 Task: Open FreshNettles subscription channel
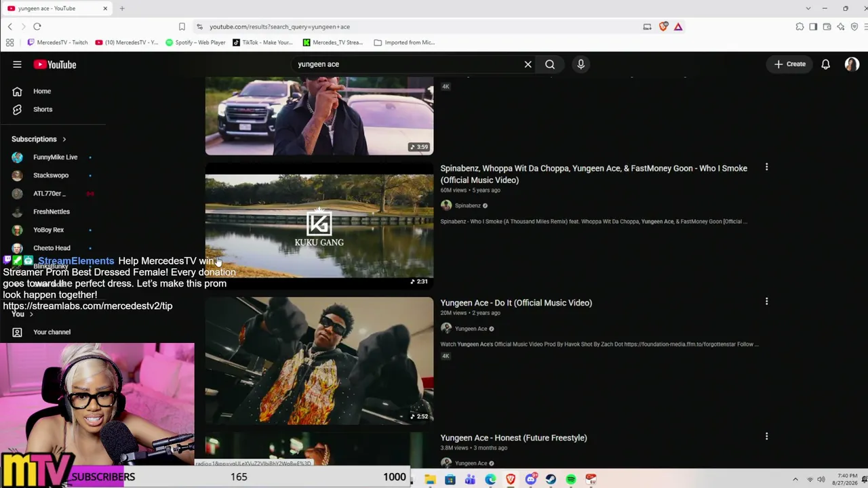click(x=52, y=211)
